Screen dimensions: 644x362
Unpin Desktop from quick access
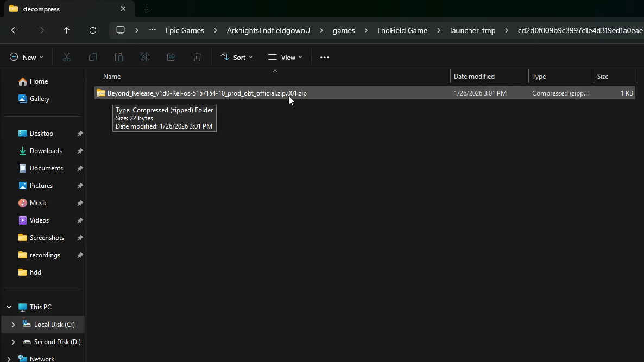80,134
